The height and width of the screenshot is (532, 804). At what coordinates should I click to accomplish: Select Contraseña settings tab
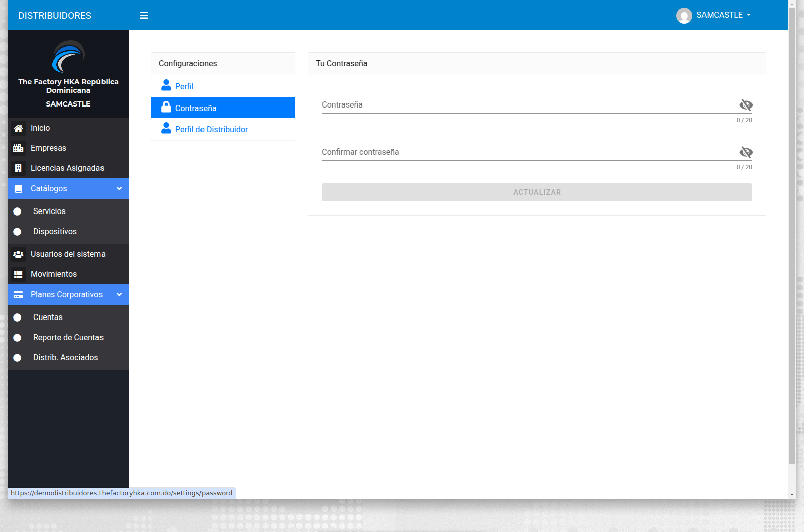tap(223, 108)
